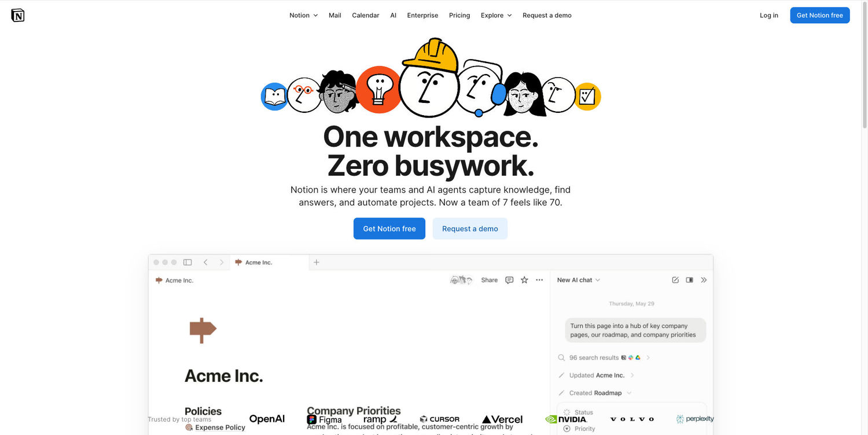
Task: Click the three-dot more options icon
Action: click(539, 280)
